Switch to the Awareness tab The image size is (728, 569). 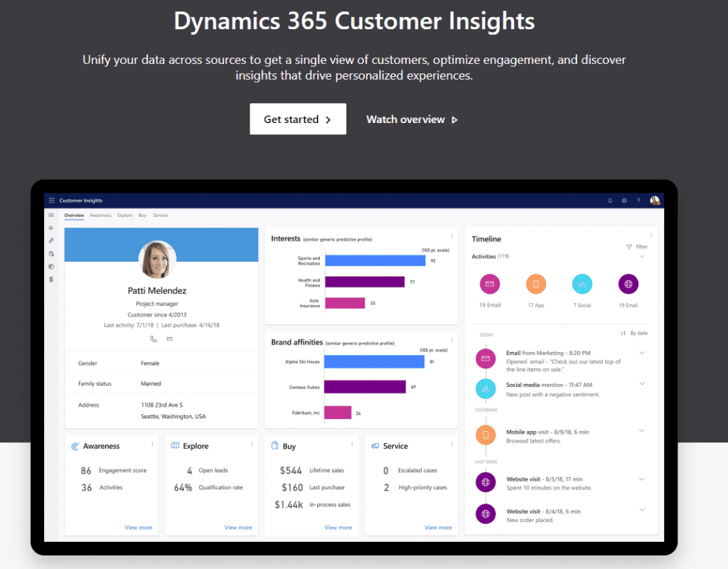click(100, 215)
